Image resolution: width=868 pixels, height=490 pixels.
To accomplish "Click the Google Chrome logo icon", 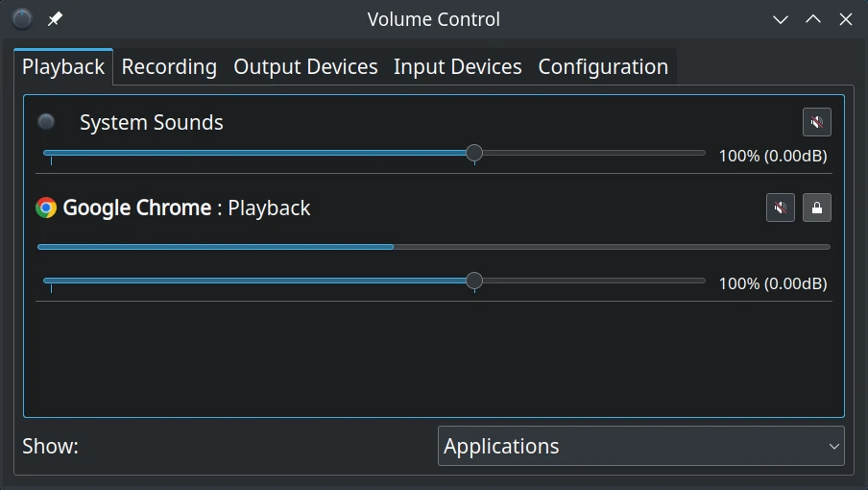I will (x=46, y=208).
